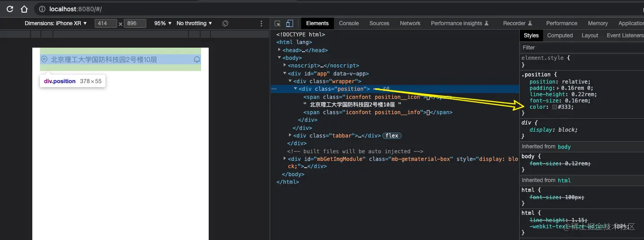Select the html lang element row

[294, 42]
